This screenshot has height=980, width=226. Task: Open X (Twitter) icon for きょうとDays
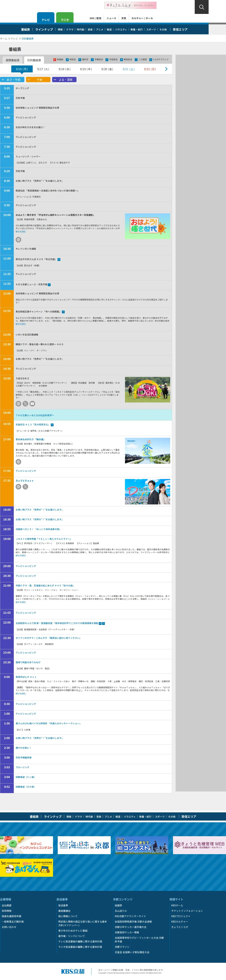pyautogui.click(x=25, y=487)
